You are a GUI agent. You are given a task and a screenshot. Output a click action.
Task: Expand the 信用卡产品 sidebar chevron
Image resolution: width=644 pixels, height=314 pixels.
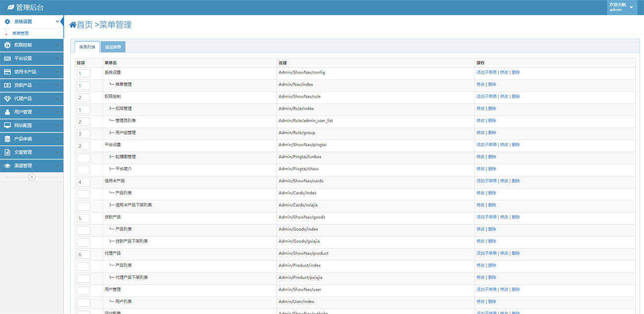point(57,72)
